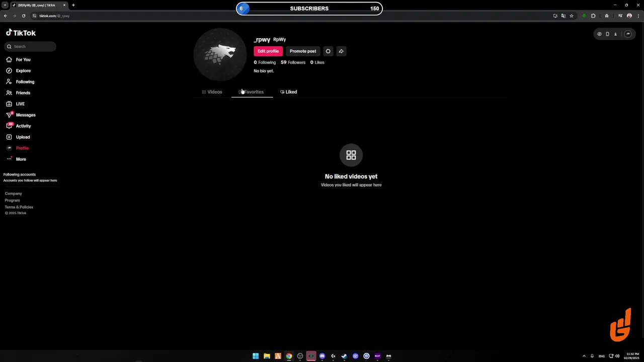The image size is (644, 362).
Task: Expand the More menu
Action: click(16, 159)
